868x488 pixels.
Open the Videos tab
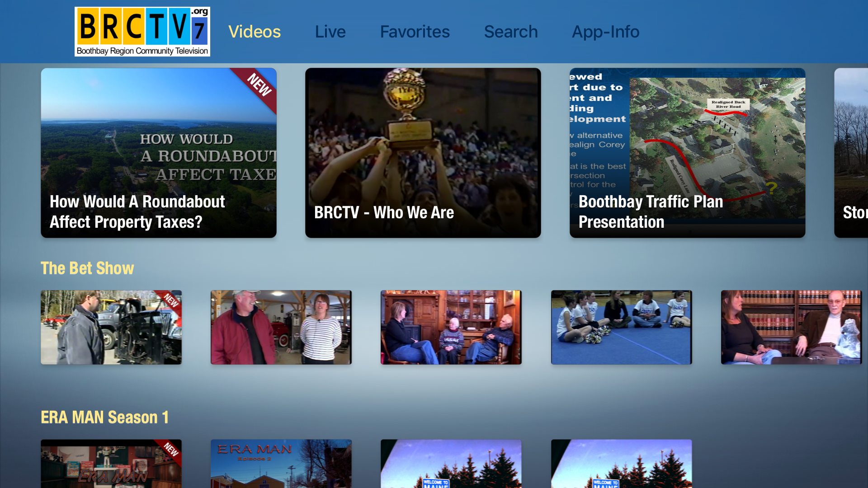(x=255, y=32)
